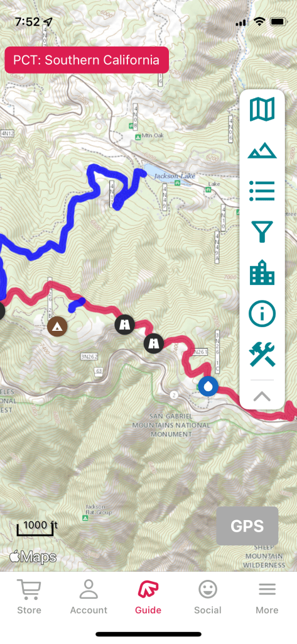Tap the right road crossing marker
Image resolution: width=297 pixels, height=644 pixels.
154,343
